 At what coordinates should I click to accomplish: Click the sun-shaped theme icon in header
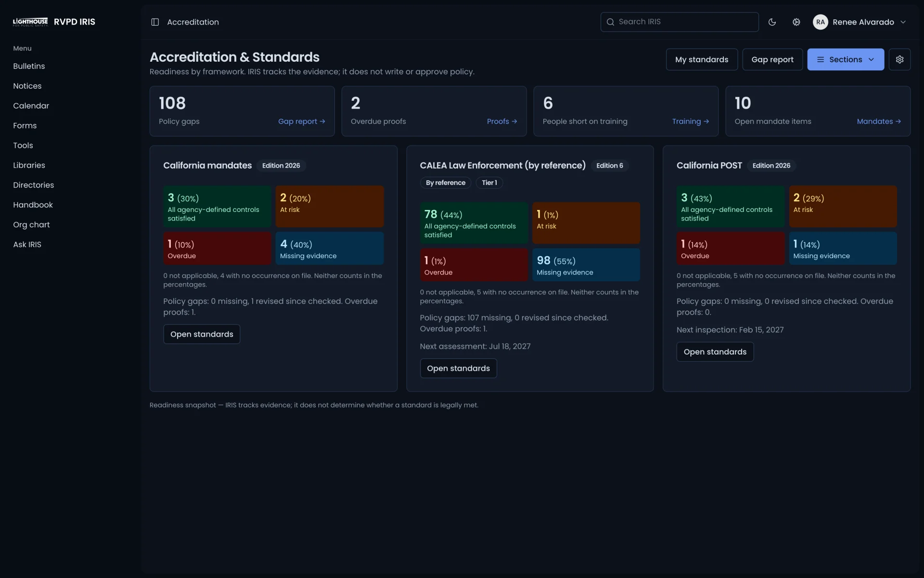(796, 22)
